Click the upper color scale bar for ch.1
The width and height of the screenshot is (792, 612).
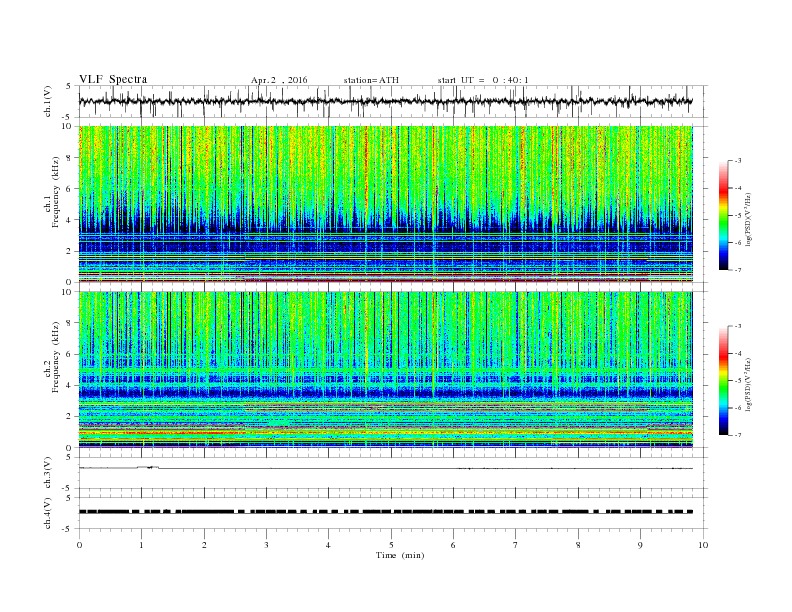click(723, 216)
